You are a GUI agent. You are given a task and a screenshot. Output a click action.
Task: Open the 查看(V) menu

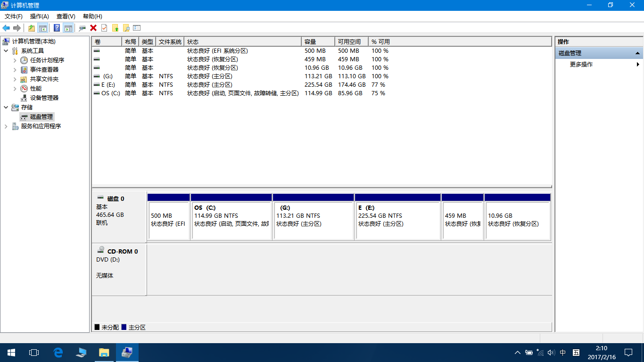(66, 16)
